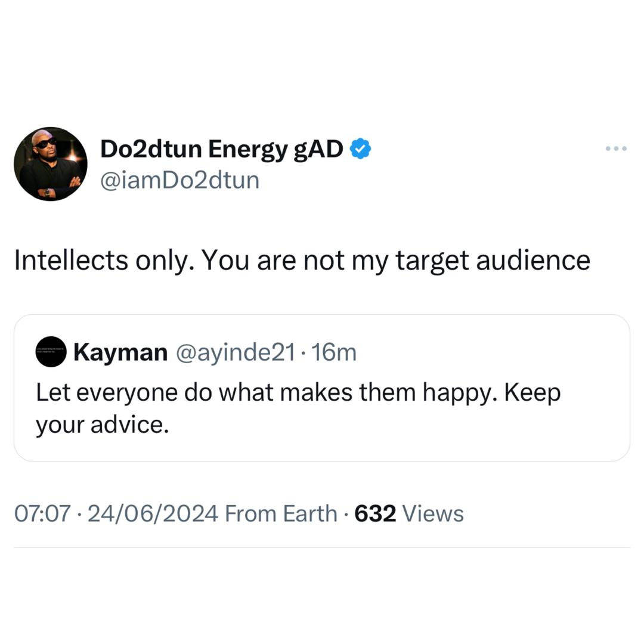Click the @iamDo2dtun handle
The width and height of the screenshot is (644, 644).
pos(179,179)
